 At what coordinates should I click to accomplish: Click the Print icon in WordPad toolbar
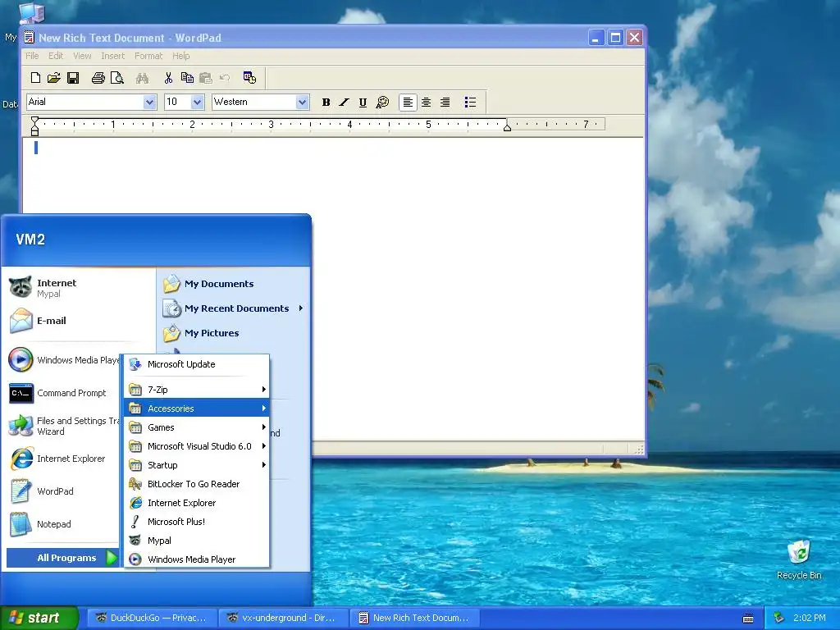[x=98, y=78]
